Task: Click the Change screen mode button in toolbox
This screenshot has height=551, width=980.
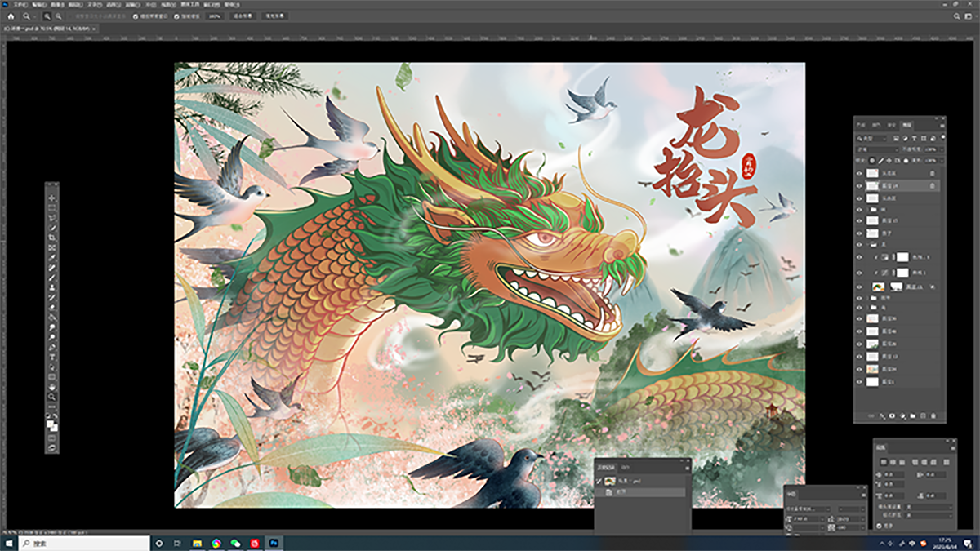Action: coord(51,449)
